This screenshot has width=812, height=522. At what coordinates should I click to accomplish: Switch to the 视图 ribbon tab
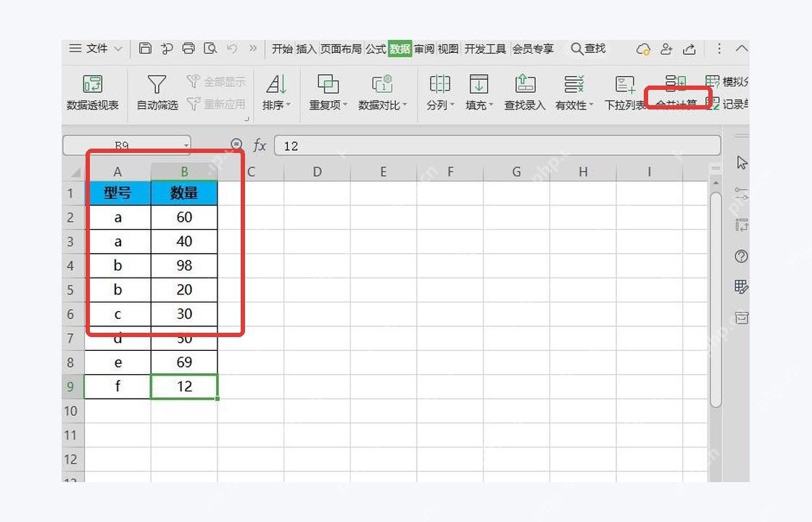pos(448,49)
